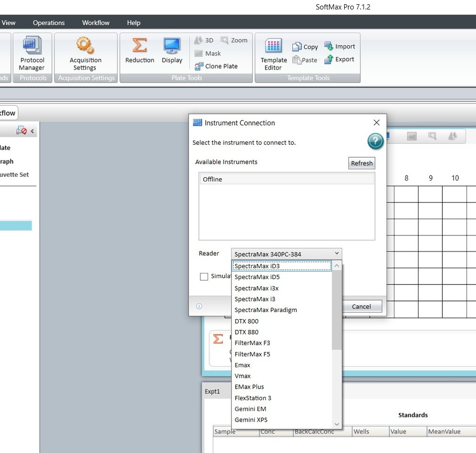Click the Wells column header
476x453 pixels.
(x=371, y=432)
